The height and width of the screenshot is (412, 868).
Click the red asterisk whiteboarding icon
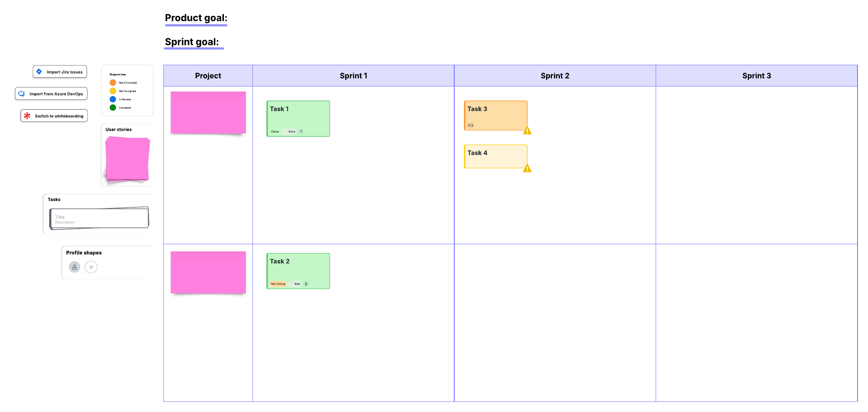27,116
